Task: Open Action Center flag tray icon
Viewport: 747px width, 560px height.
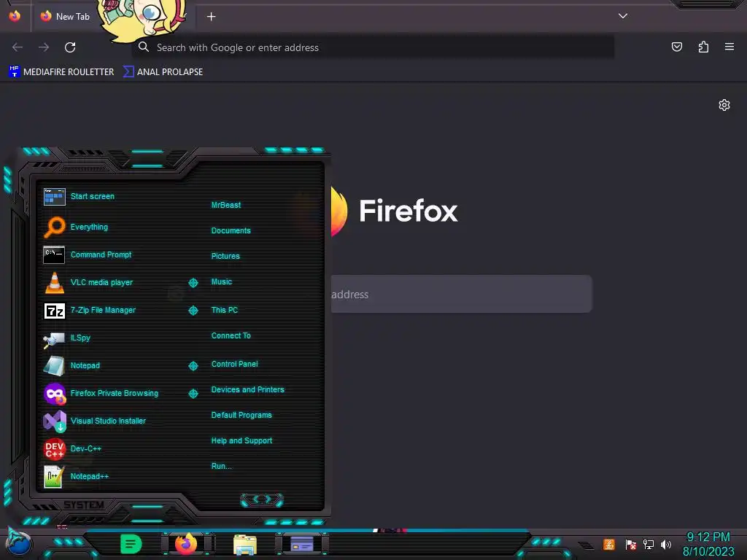Action: pyautogui.click(x=630, y=544)
